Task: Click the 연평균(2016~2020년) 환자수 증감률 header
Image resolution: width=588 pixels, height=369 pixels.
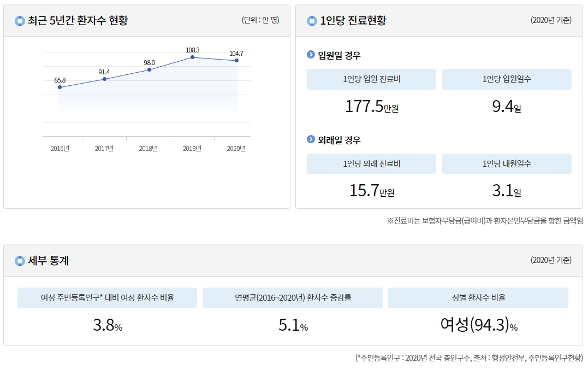Action: [x=293, y=298]
